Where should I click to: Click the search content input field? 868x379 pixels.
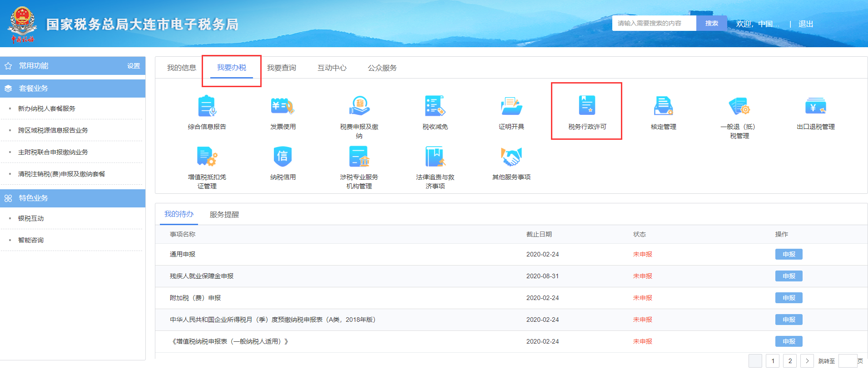pyautogui.click(x=654, y=23)
